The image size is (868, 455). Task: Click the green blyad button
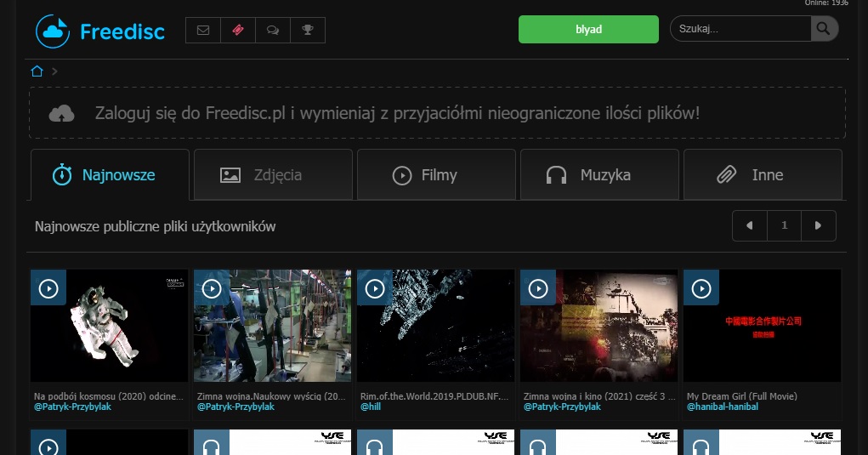pyautogui.click(x=588, y=29)
